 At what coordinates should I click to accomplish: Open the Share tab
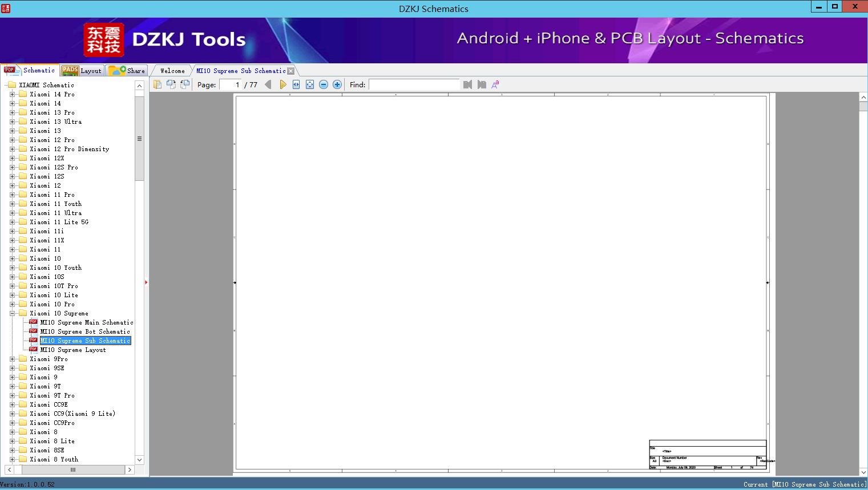(x=127, y=71)
